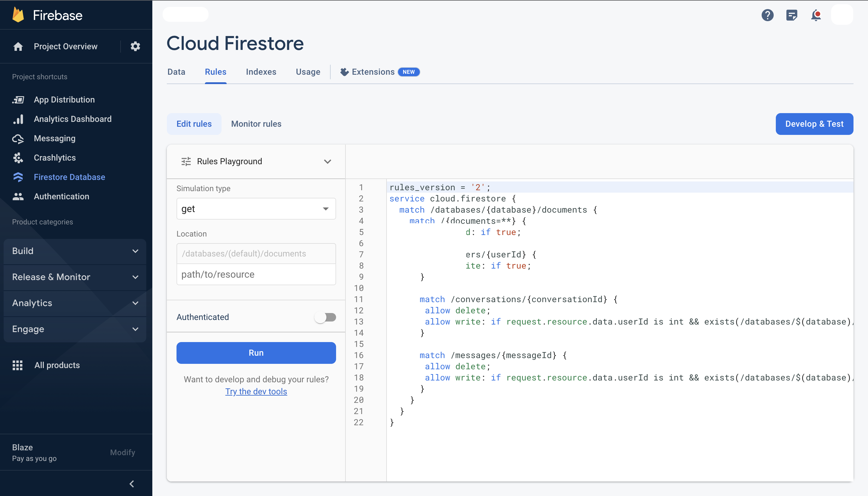Open project settings gear icon
Screen dimensions: 868x496
point(135,46)
